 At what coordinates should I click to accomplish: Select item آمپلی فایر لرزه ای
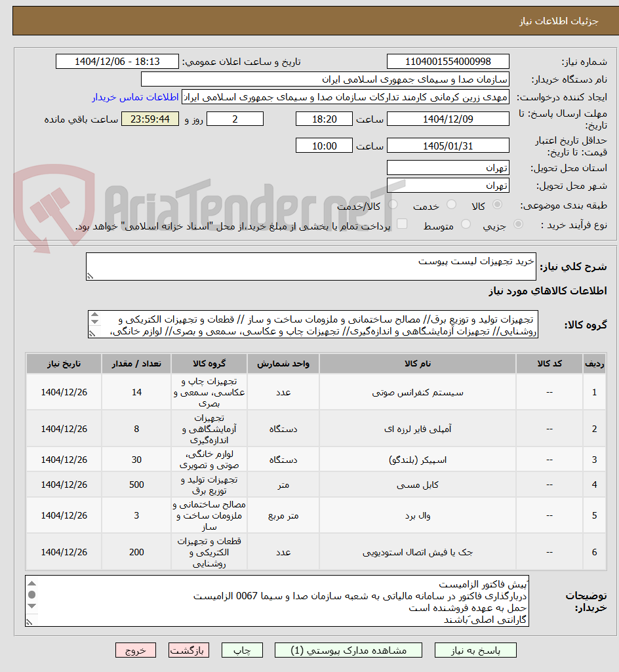(418, 429)
